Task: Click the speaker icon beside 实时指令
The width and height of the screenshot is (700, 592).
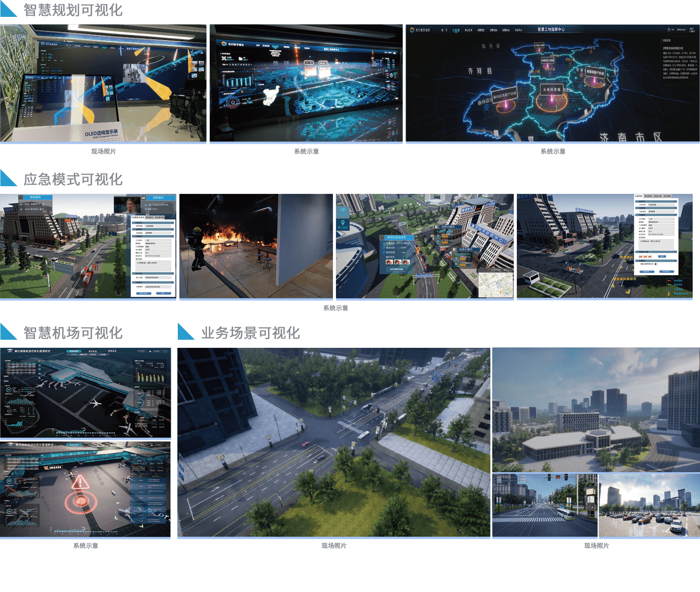Action: coord(144,198)
